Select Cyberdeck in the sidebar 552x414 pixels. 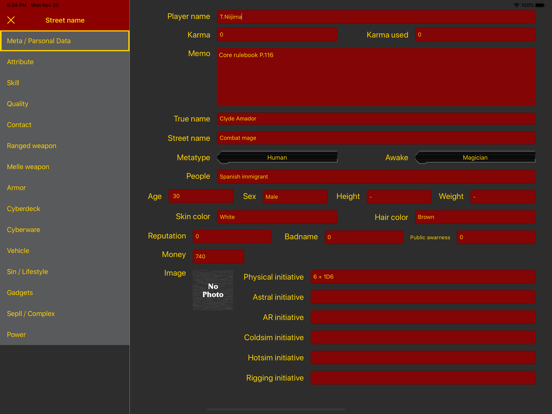[65, 209]
